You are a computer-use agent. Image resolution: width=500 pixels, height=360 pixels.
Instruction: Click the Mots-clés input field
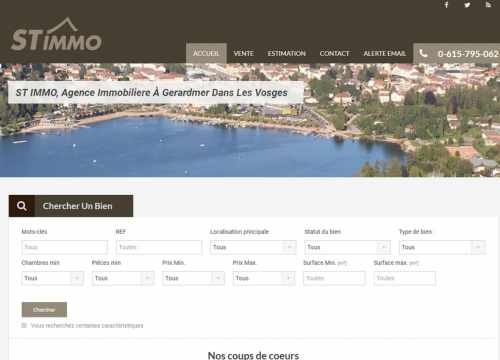pos(65,247)
